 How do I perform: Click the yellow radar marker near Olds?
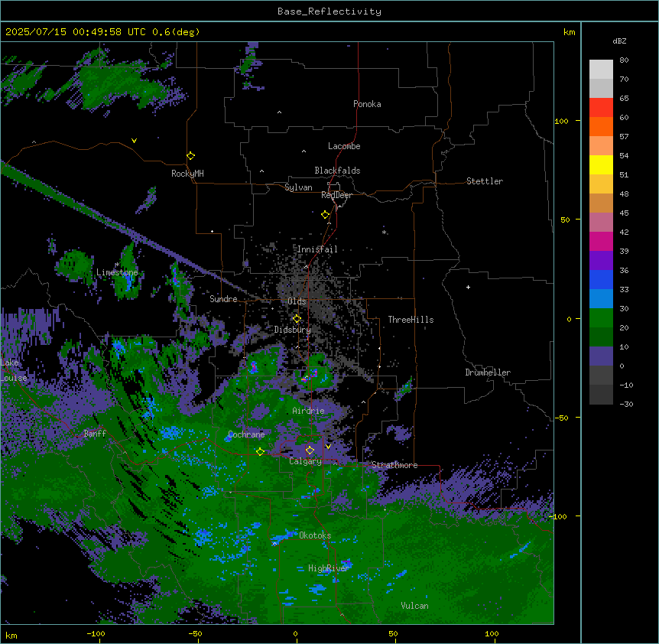click(297, 319)
